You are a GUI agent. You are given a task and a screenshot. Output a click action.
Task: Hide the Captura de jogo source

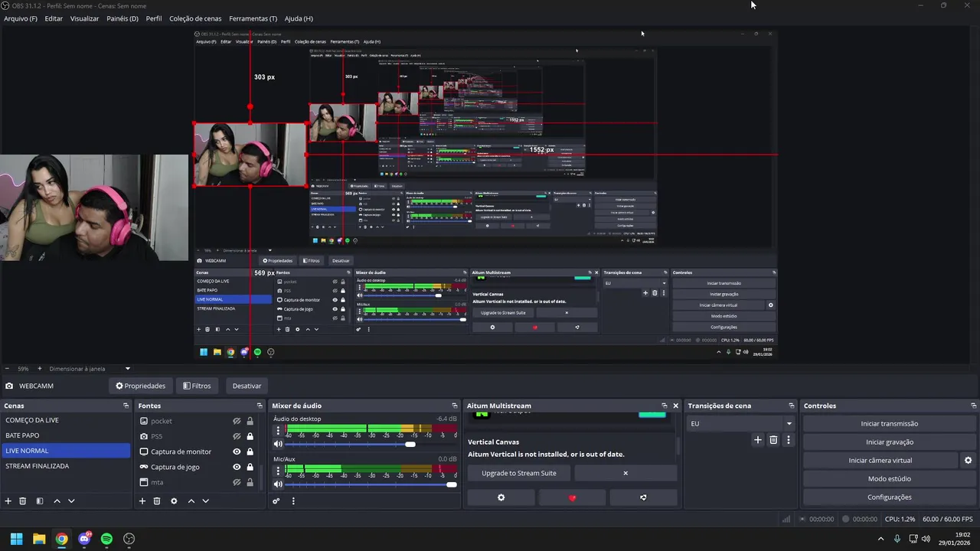point(237,467)
